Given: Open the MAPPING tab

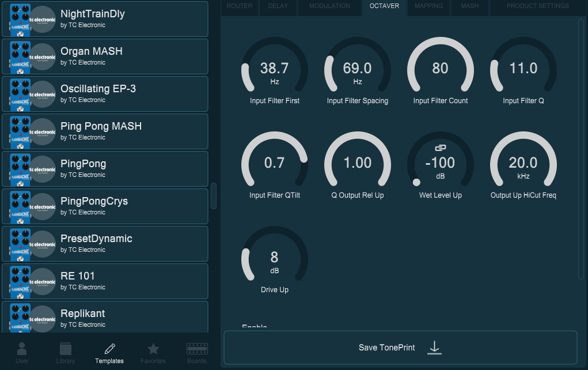Looking at the screenshot, I should (x=428, y=6).
